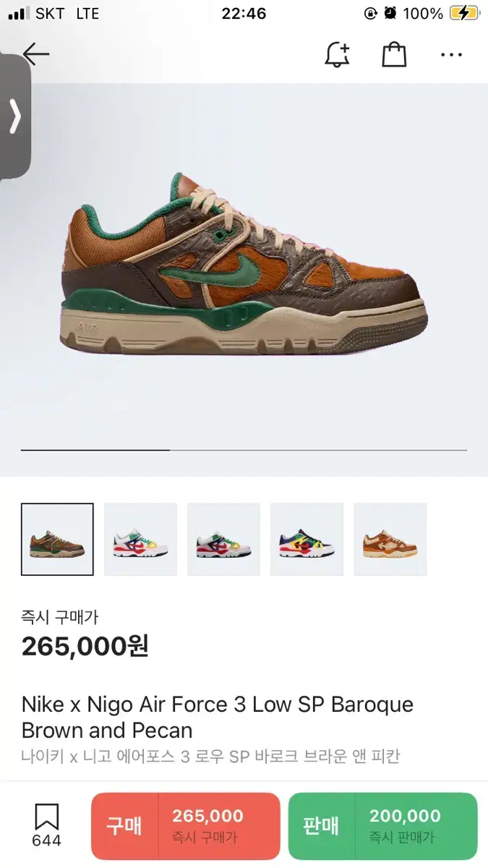Tap the 265,000원 instant buy price
This screenshot has width=488, height=868.
pyautogui.click(x=85, y=645)
